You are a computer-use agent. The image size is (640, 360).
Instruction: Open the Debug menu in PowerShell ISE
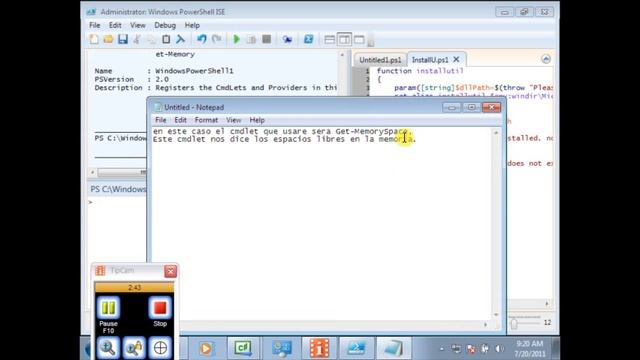(165, 25)
